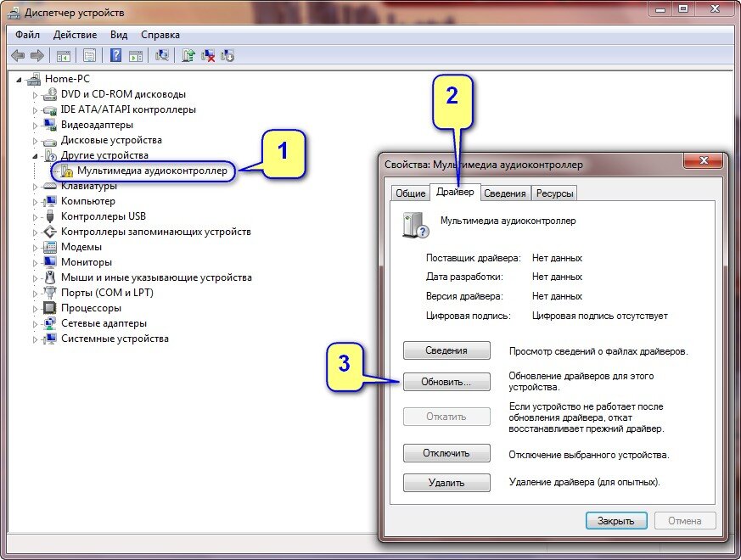Screen dimensions: 741x560
Task: Click the blue Help question mark icon
Action: tap(115, 55)
